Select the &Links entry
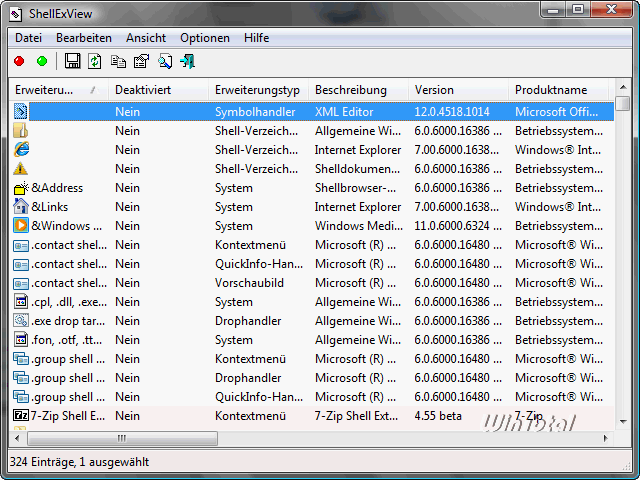Screen dimensions: 640x480 (x=50, y=207)
